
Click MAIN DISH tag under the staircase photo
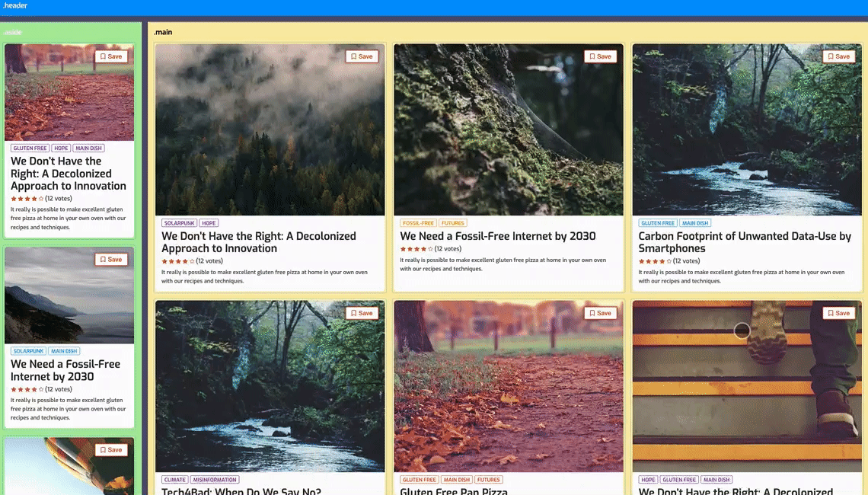coord(717,480)
